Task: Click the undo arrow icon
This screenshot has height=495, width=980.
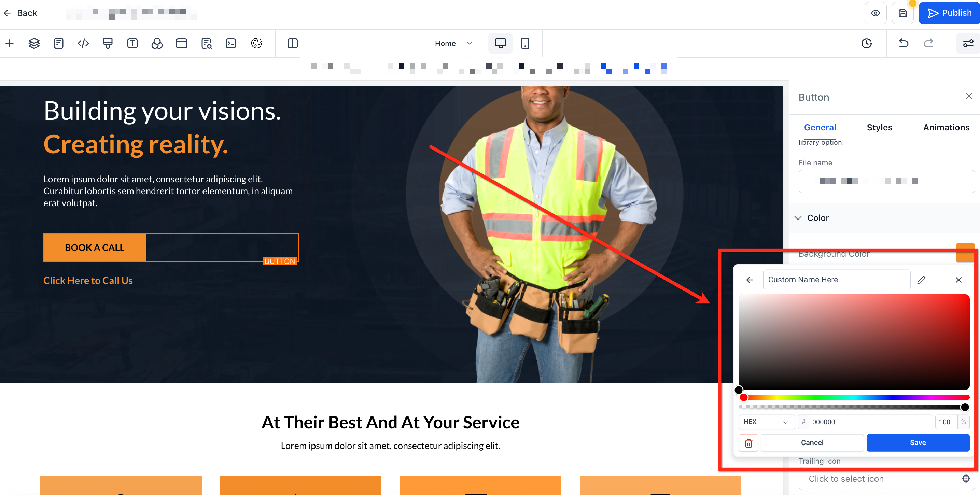Action: (904, 43)
